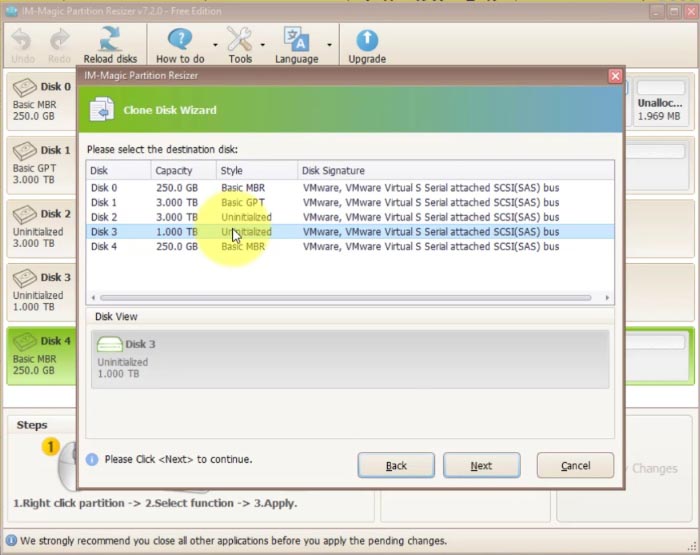Click the 1.000 TB capacity of Disk 3
700x555 pixels.
(177, 232)
